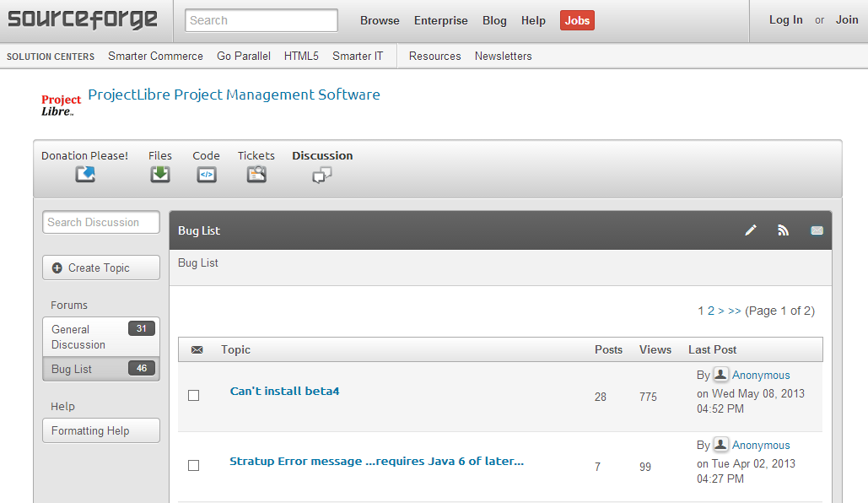This screenshot has height=503, width=868.
Task: Click the envelope subscribe icon in header
Action: (817, 230)
